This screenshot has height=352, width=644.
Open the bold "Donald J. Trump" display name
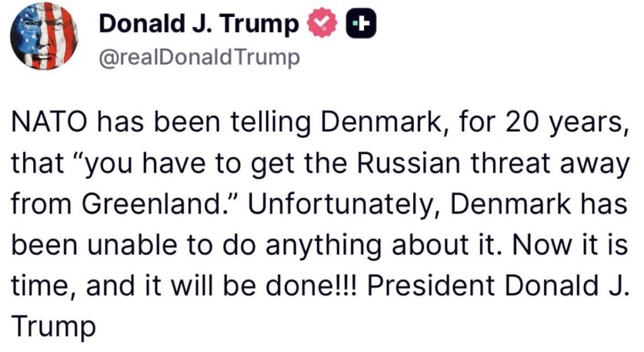pyautogui.click(x=199, y=24)
